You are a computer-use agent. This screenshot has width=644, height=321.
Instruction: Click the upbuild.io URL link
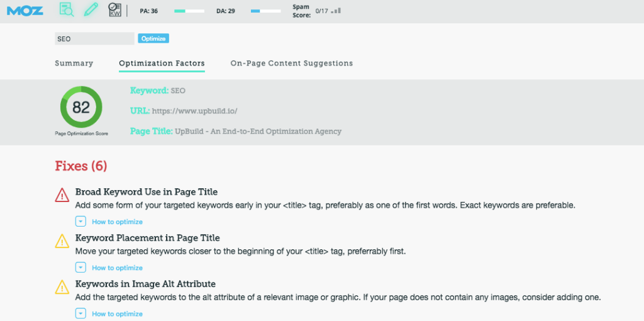click(x=195, y=111)
